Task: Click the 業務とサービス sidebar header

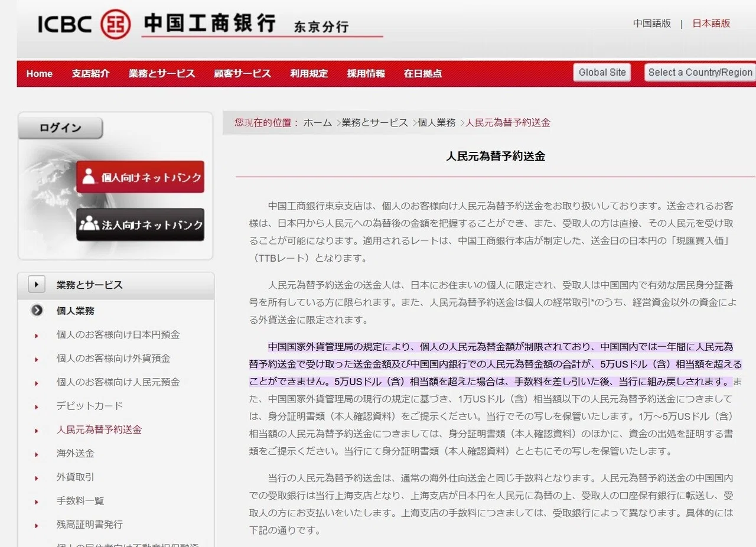Action: pyautogui.click(x=116, y=285)
